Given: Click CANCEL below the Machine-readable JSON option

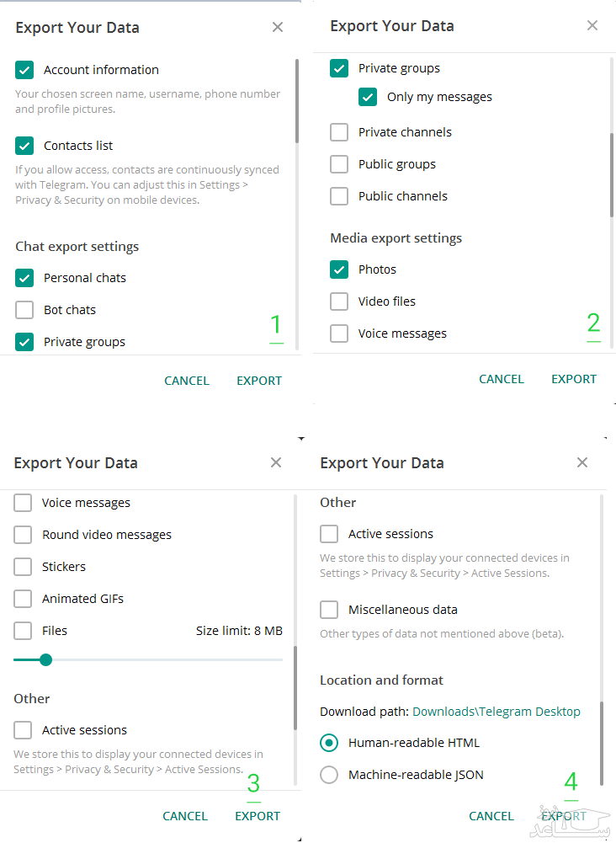Looking at the screenshot, I should click(x=491, y=816).
